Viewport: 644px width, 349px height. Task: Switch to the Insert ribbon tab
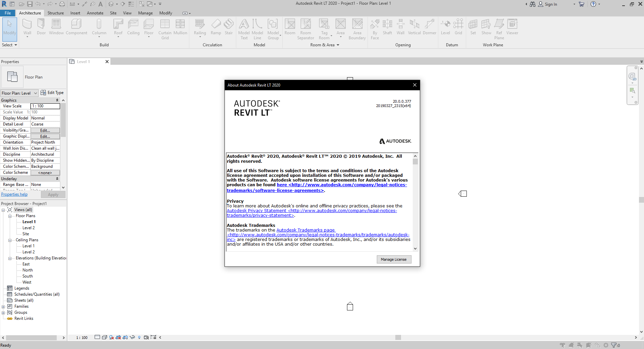click(x=75, y=13)
